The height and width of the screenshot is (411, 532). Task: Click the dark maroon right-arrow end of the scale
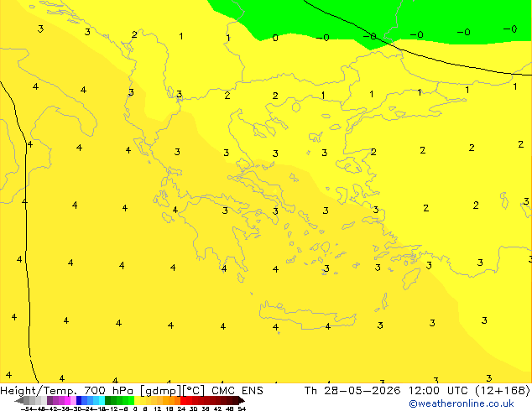point(242,401)
